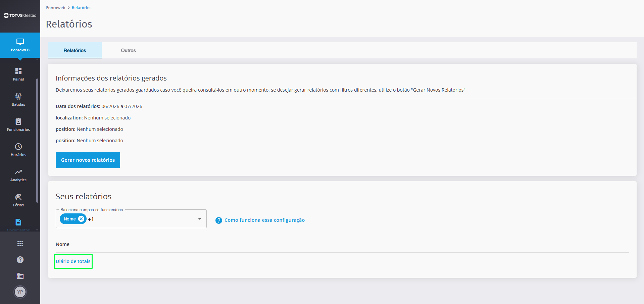Click the +1 additional fields indicator

91,219
